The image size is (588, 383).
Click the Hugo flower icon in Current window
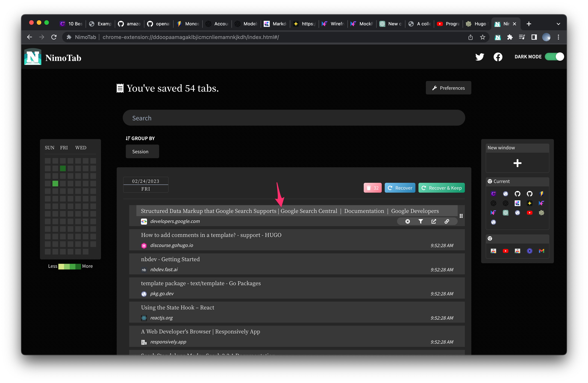(541, 213)
